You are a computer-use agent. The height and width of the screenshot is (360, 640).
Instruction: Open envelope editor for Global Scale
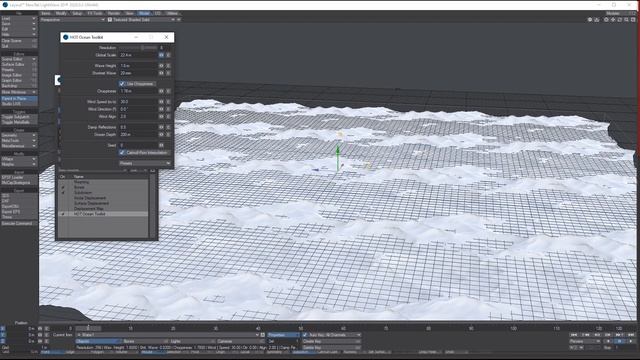161,55
